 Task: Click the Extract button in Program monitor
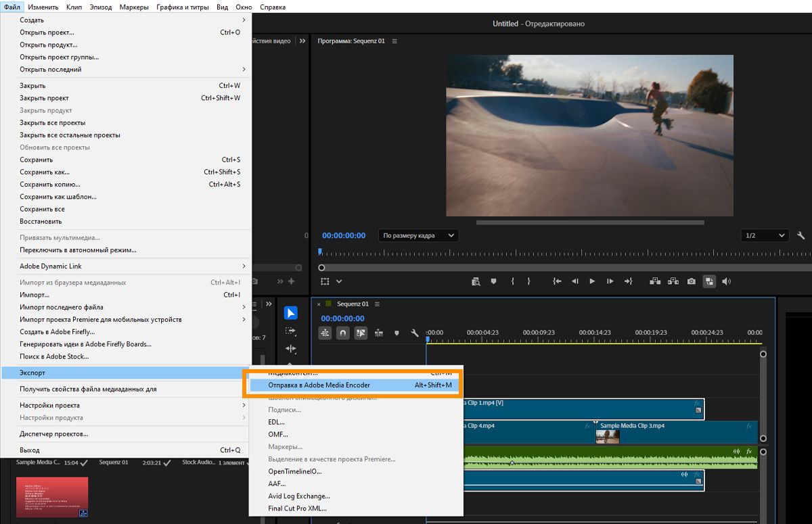pyautogui.click(x=673, y=281)
